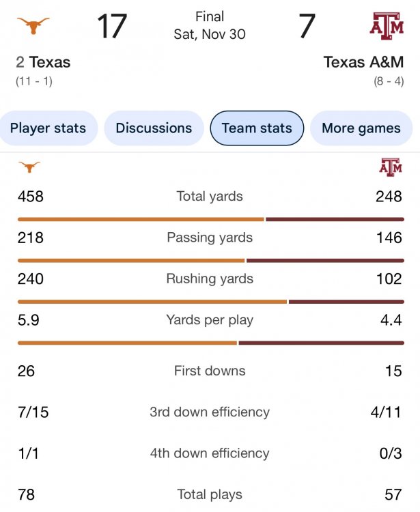Click the Texas A&M score of 7
Screen dimensions: 420x512
[x=307, y=27]
